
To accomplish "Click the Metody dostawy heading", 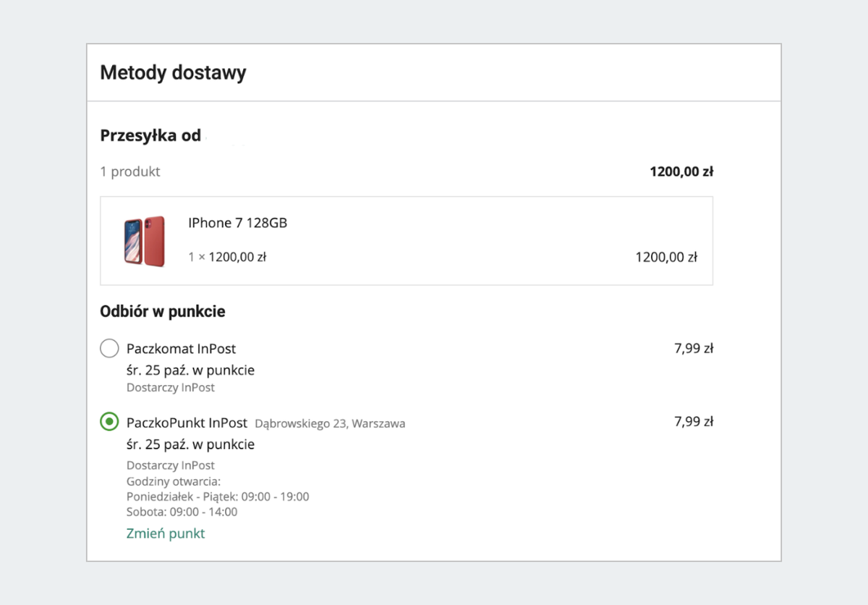I will coord(173,72).
